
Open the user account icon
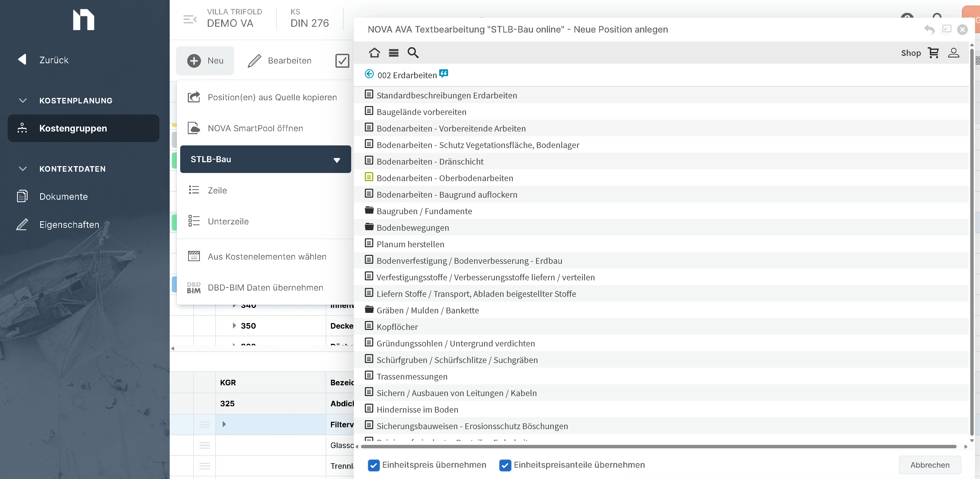pyautogui.click(x=953, y=52)
